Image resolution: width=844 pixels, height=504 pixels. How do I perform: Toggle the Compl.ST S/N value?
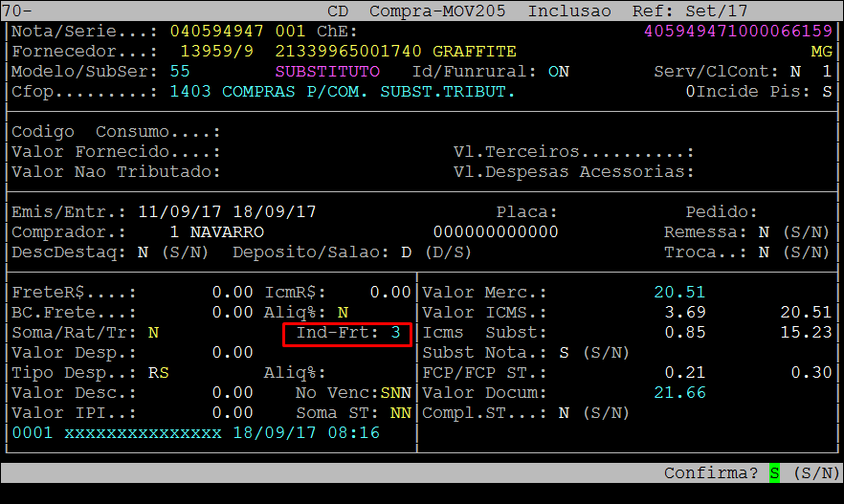(x=564, y=413)
